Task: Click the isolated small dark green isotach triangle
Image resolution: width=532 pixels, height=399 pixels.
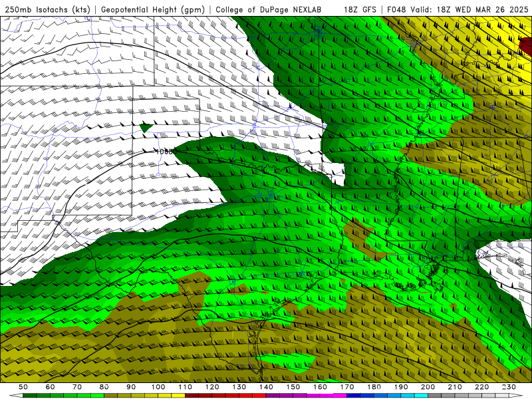Action: (x=146, y=127)
